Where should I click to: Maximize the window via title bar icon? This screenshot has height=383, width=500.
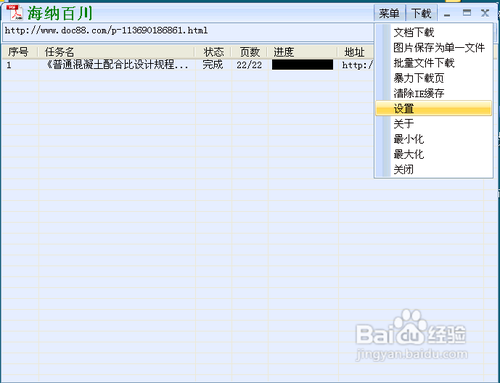(x=467, y=13)
